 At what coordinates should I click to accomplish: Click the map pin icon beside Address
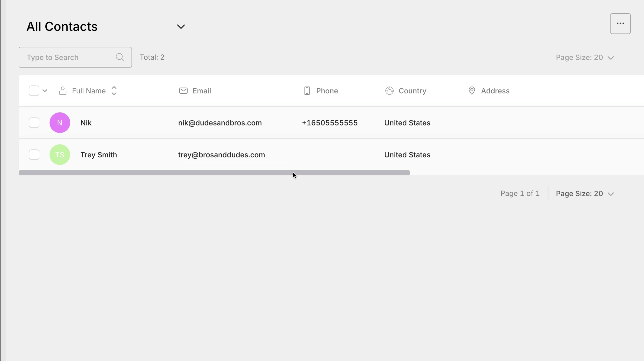(x=472, y=91)
